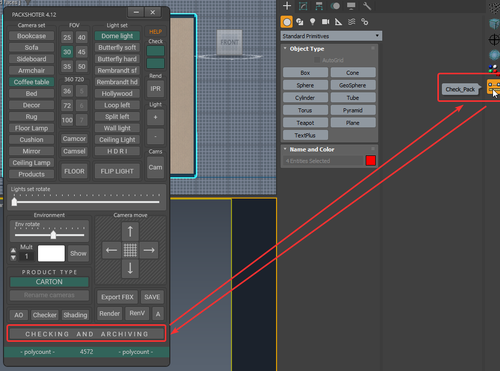This screenshot has height=371, width=500.
Task: Select the Systems category icon
Action: point(365,22)
